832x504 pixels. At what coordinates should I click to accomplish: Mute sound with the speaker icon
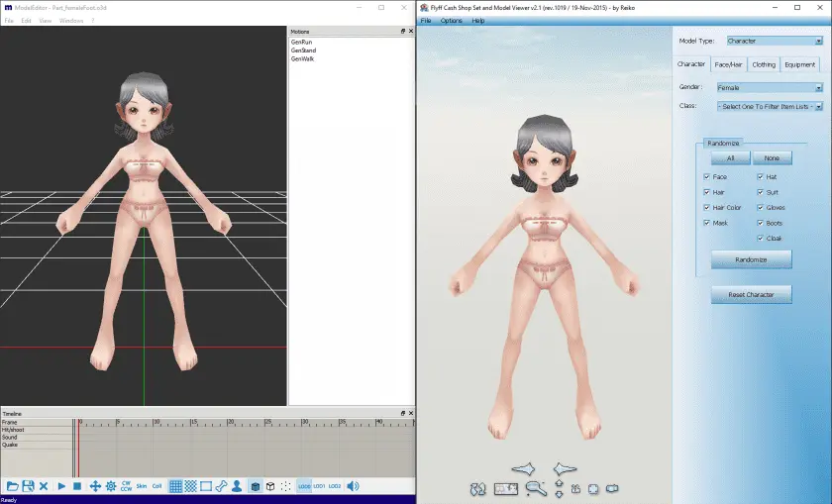(353, 486)
